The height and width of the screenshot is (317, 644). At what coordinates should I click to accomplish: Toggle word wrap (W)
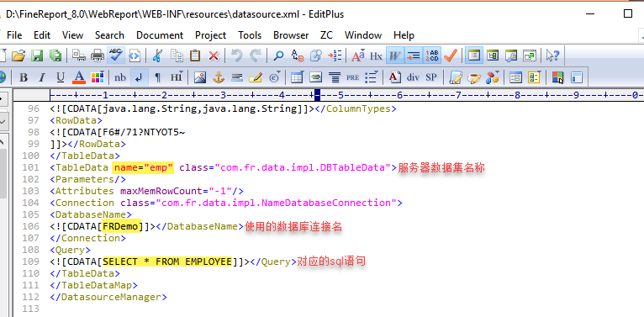(394, 55)
